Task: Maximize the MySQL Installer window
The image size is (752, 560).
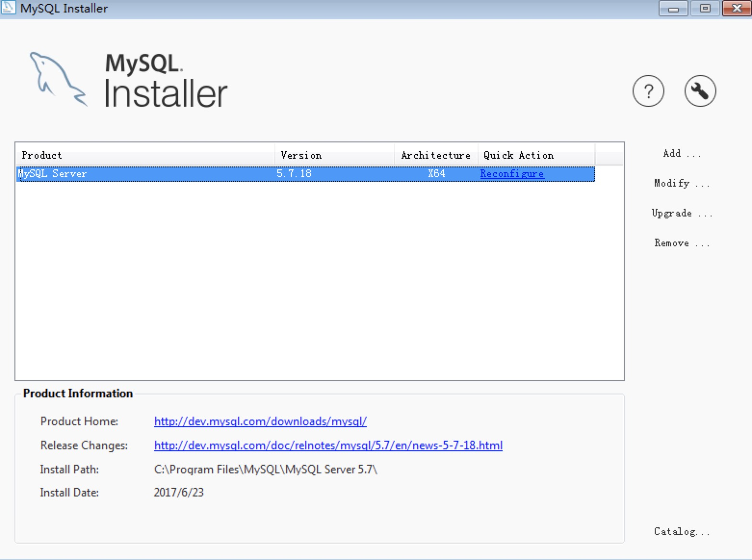Action: click(x=705, y=8)
